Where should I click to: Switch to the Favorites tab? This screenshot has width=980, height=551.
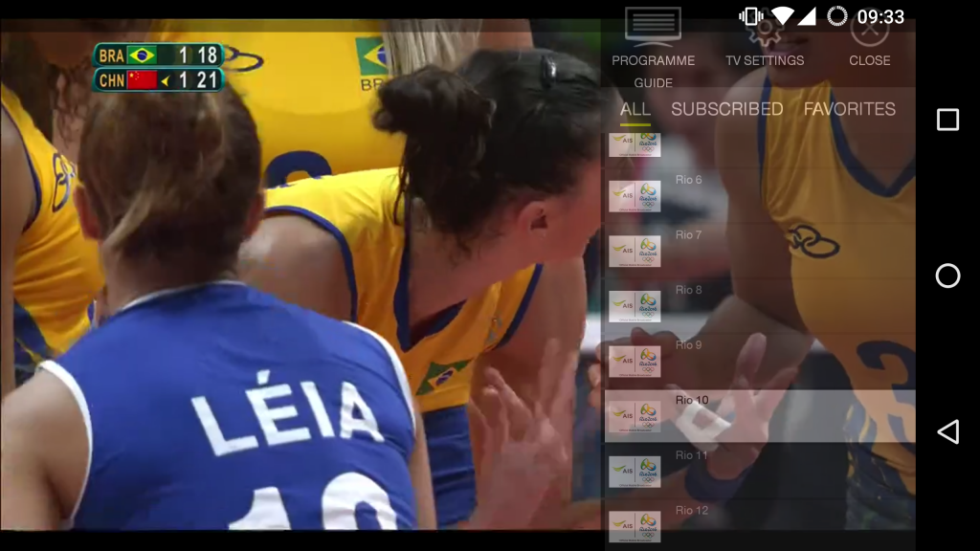coord(849,109)
